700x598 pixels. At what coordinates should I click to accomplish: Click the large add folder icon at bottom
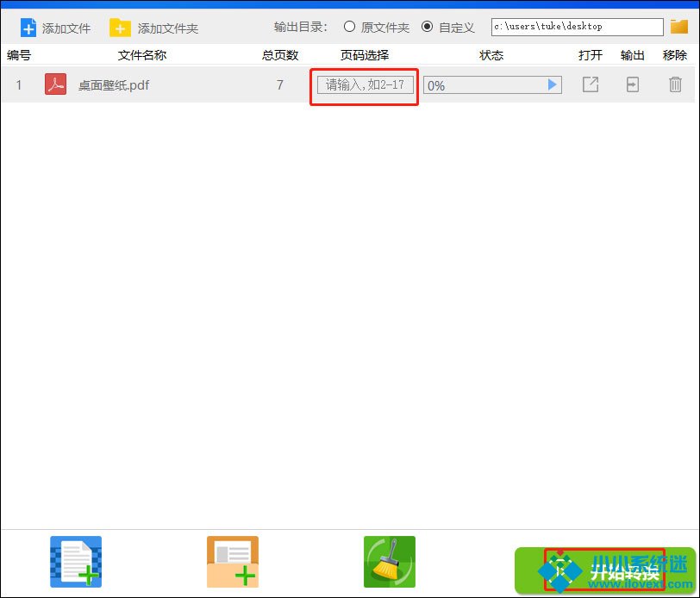point(233,561)
